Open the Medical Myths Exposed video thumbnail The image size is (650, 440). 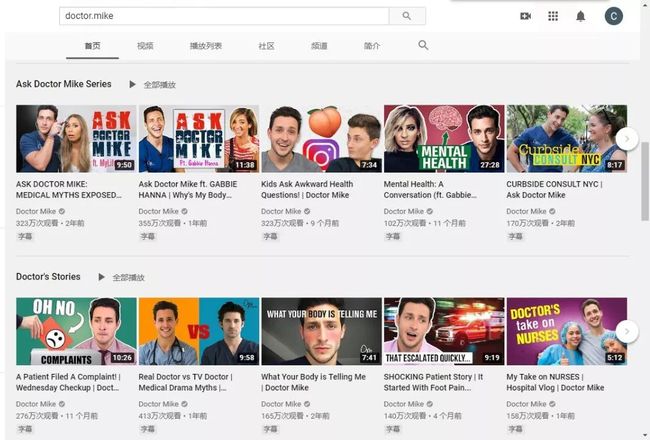[x=76, y=139]
